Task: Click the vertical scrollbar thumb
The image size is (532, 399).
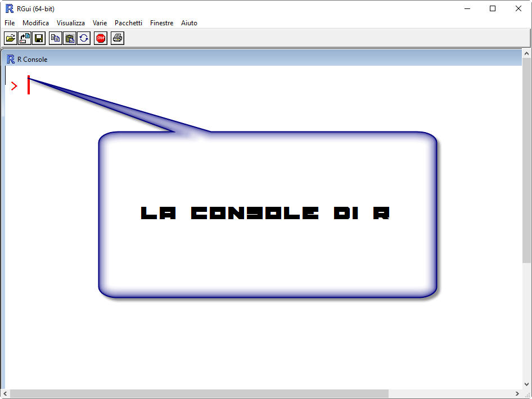Action: click(526, 160)
